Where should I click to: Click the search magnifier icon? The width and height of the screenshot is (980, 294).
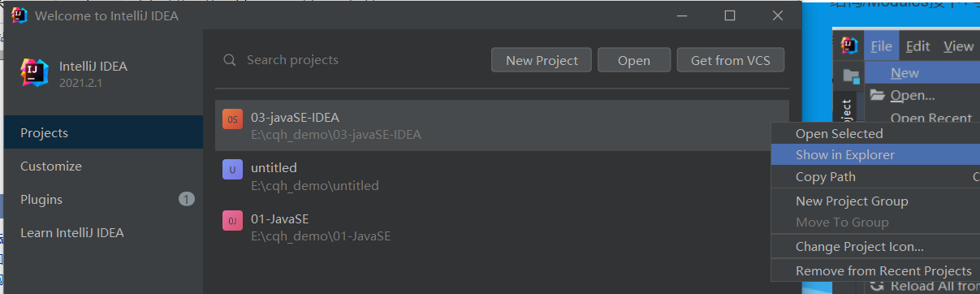click(x=230, y=60)
